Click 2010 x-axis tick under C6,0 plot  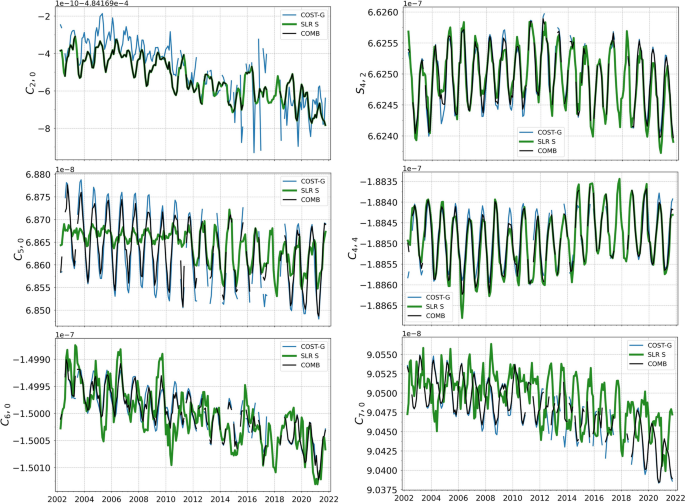point(166,499)
